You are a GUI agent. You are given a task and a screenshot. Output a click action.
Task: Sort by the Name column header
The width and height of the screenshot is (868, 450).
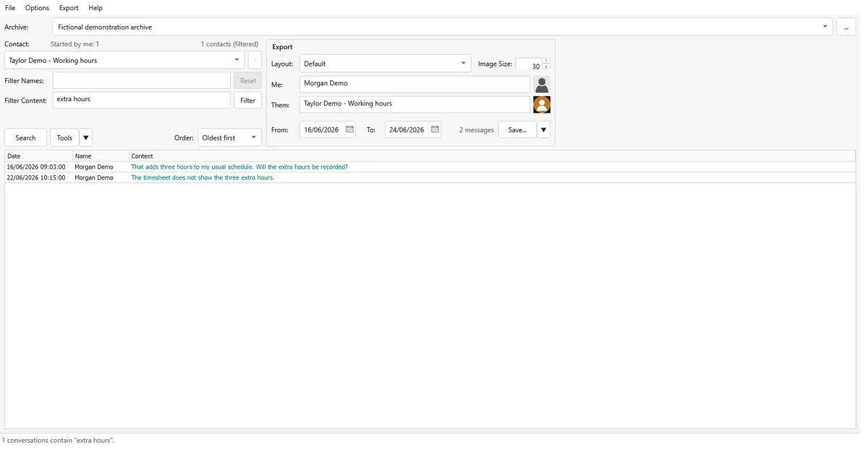tap(101, 156)
